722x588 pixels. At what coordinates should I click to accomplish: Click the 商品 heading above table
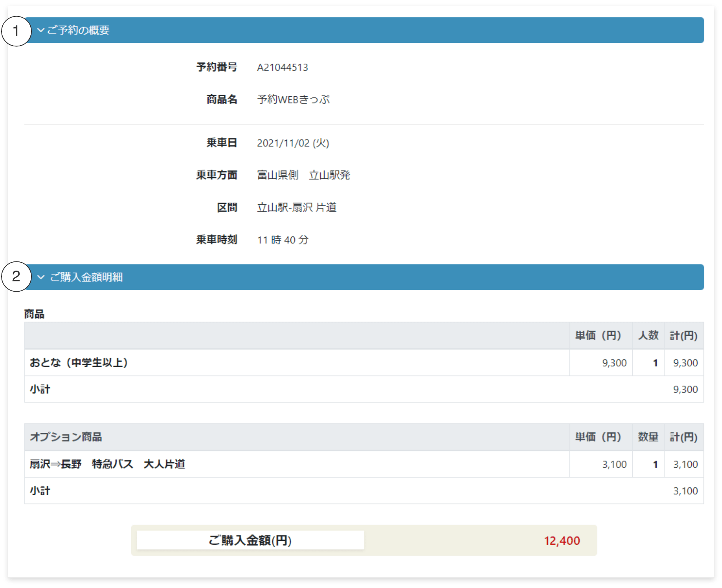coord(34,314)
